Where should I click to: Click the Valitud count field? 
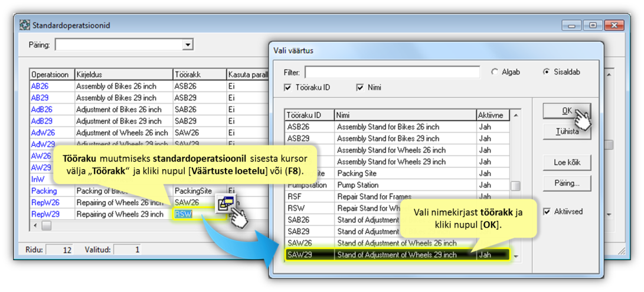click(x=128, y=249)
